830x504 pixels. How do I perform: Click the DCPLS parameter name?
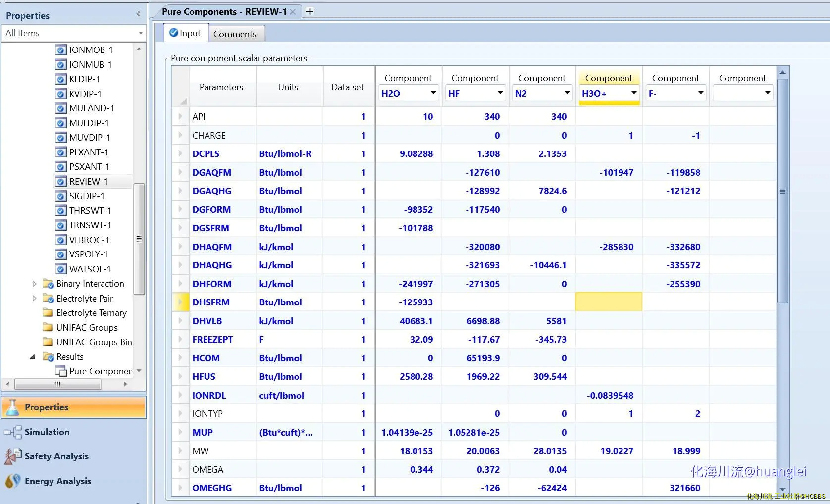206,154
